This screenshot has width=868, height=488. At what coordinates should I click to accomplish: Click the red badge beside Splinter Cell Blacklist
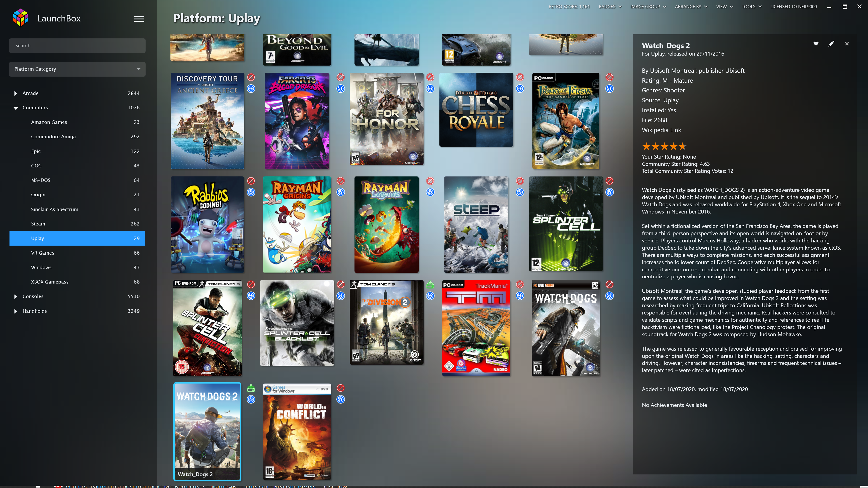[x=341, y=284]
